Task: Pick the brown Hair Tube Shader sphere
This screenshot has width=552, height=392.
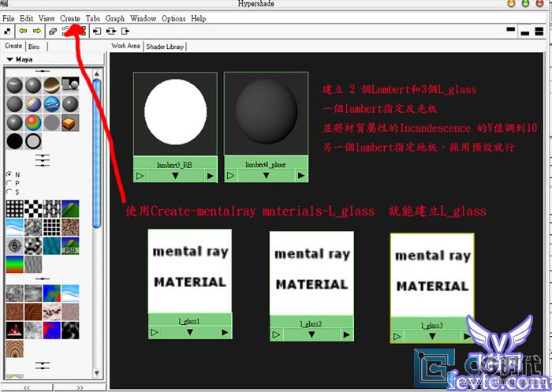Action: [52, 86]
